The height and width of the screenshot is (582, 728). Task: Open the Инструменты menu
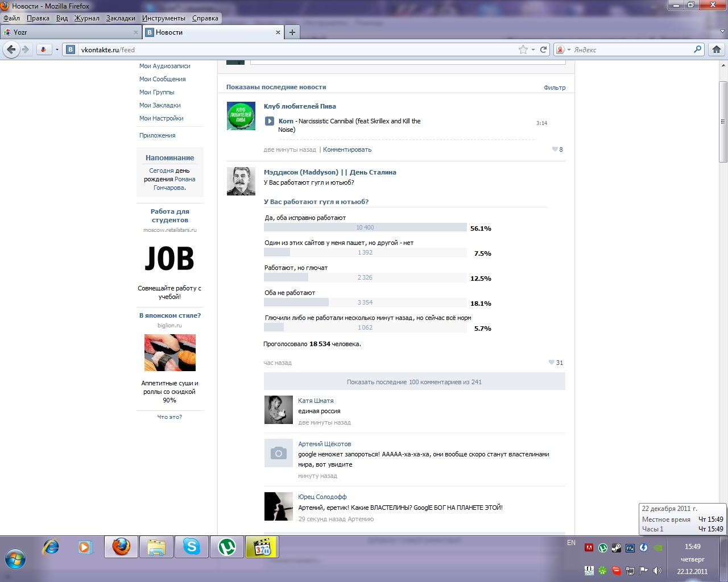point(164,18)
